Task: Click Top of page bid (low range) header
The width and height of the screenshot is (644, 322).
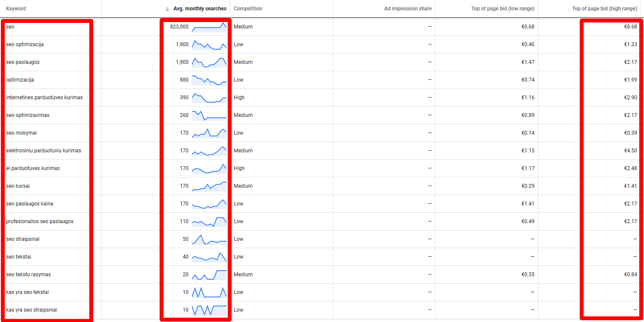Action: coord(503,9)
